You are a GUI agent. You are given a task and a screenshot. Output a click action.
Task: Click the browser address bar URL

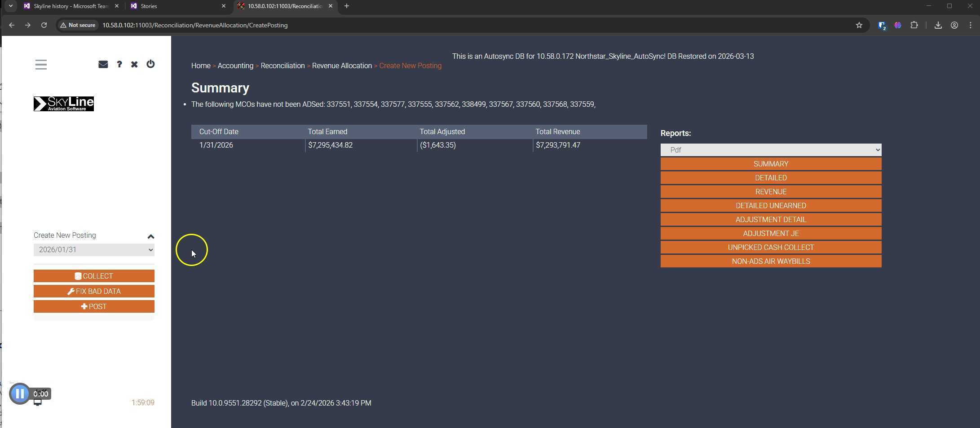tap(195, 25)
